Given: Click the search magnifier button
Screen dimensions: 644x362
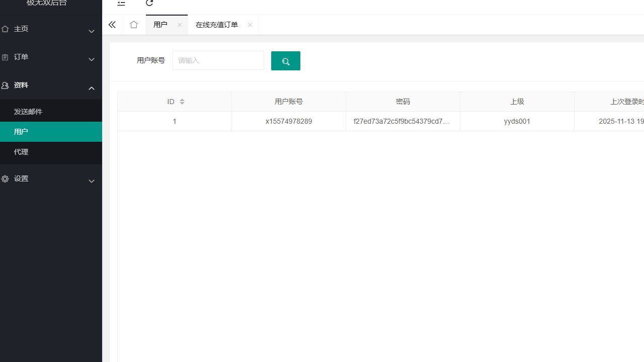Looking at the screenshot, I should coord(285,60).
